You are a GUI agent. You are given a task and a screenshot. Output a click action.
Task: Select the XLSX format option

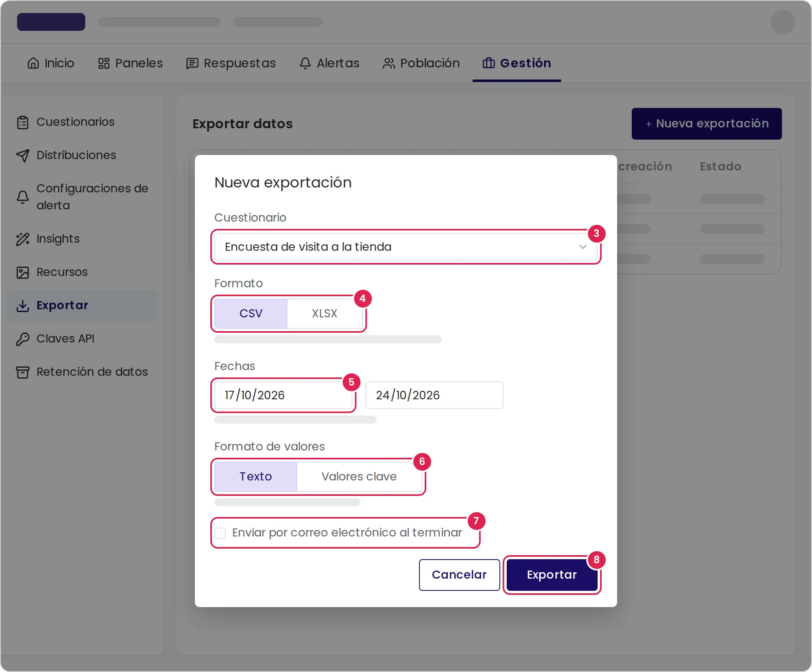[324, 313]
